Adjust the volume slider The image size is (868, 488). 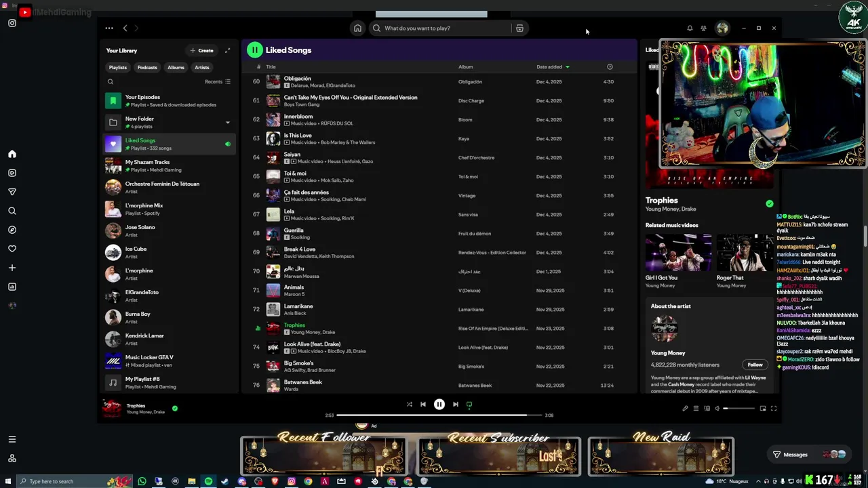coord(738,409)
